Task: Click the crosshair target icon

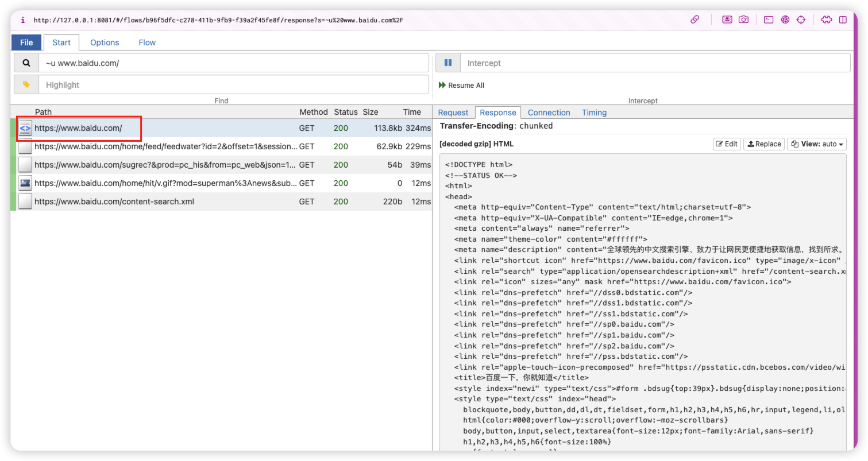Action: coord(801,20)
